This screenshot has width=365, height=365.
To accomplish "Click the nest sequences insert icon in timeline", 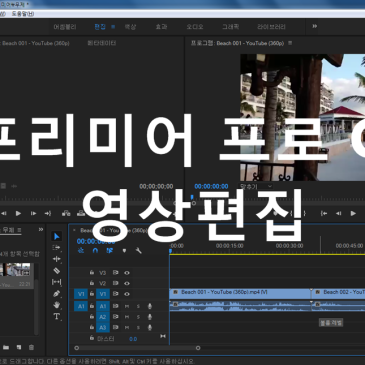I will point(81,250).
